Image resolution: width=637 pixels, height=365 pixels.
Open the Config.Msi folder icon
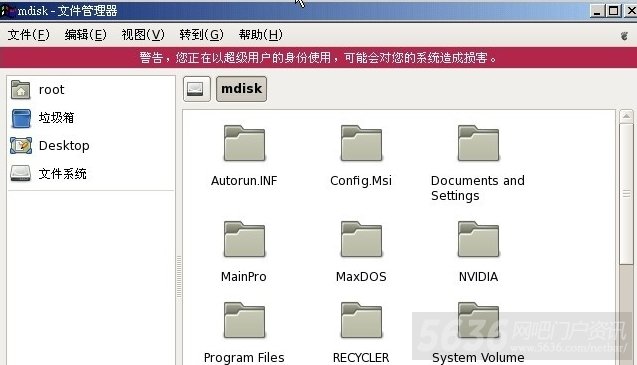click(361, 143)
